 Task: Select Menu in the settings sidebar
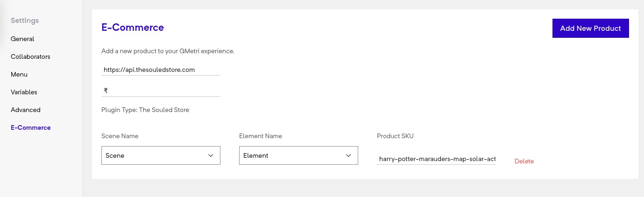pos(19,74)
